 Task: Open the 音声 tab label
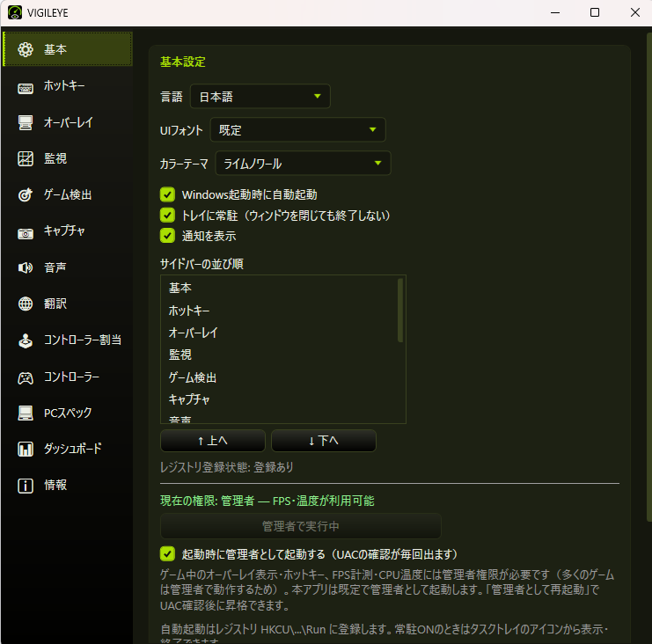tap(55, 267)
